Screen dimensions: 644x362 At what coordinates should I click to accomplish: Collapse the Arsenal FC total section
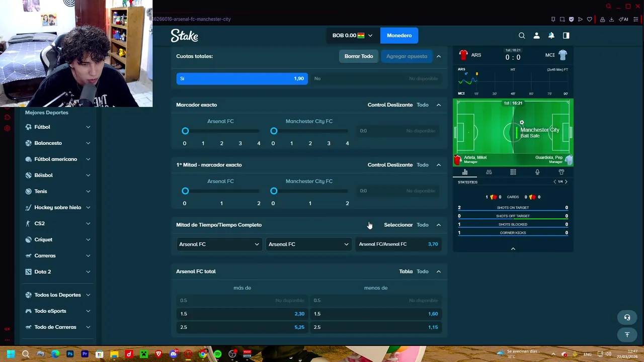tap(439, 271)
